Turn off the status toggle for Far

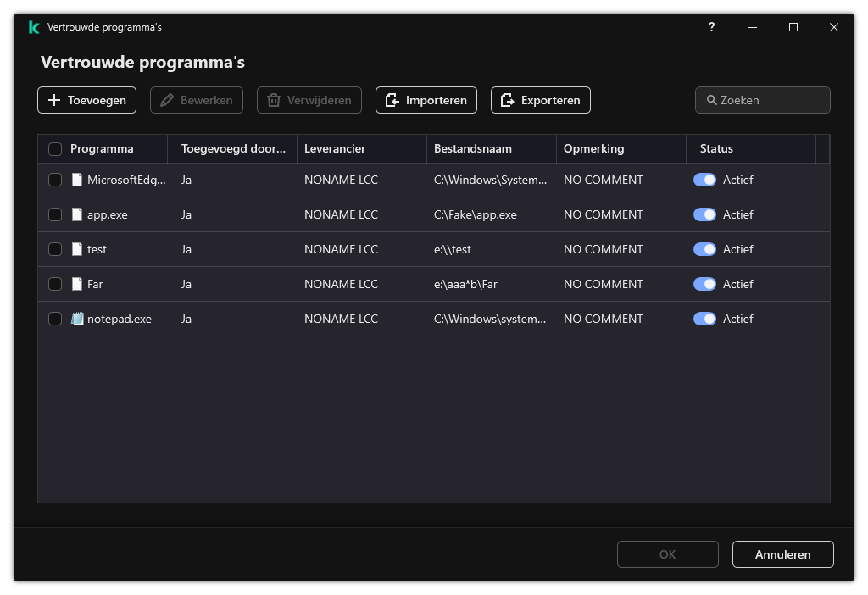[704, 284]
